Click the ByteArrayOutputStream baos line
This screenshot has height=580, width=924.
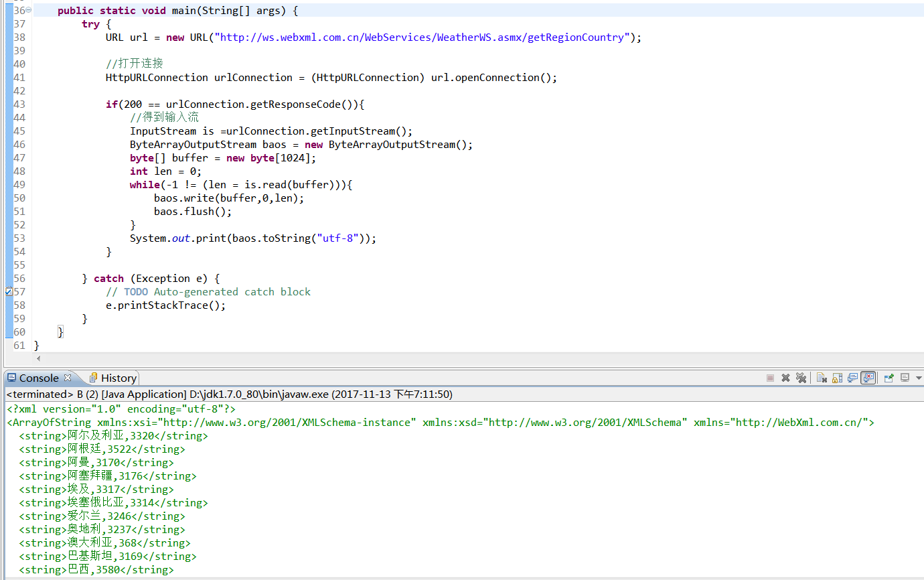pos(301,145)
